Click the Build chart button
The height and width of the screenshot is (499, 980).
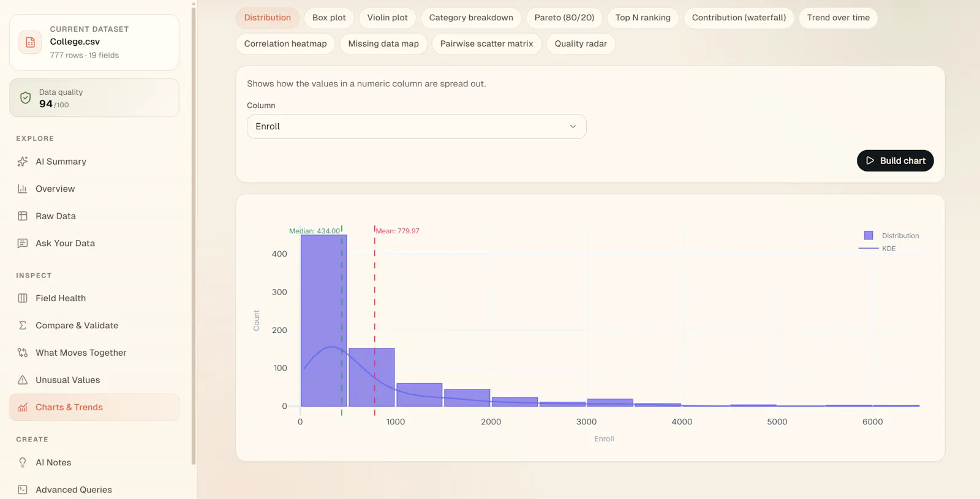(x=895, y=160)
